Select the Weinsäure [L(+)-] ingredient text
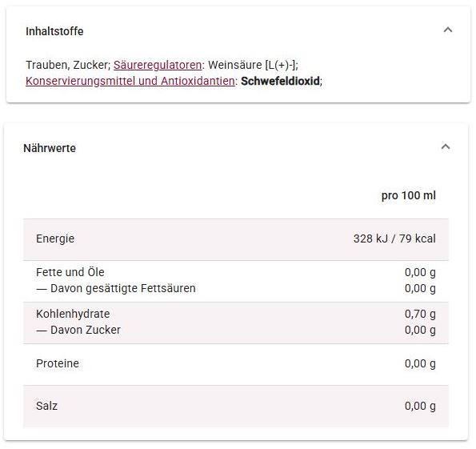The height and width of the screenshot is (449, 476). pos(252,65)
